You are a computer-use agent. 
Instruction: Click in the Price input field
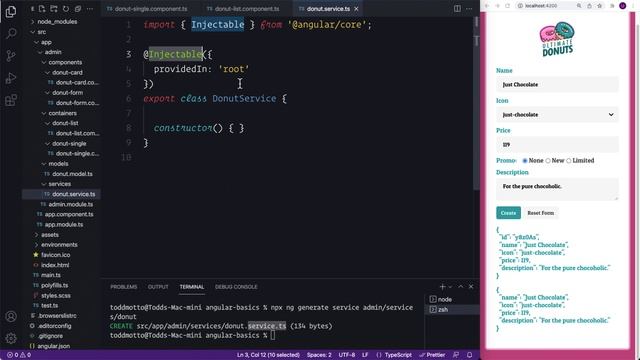click(x=557, y=144)
